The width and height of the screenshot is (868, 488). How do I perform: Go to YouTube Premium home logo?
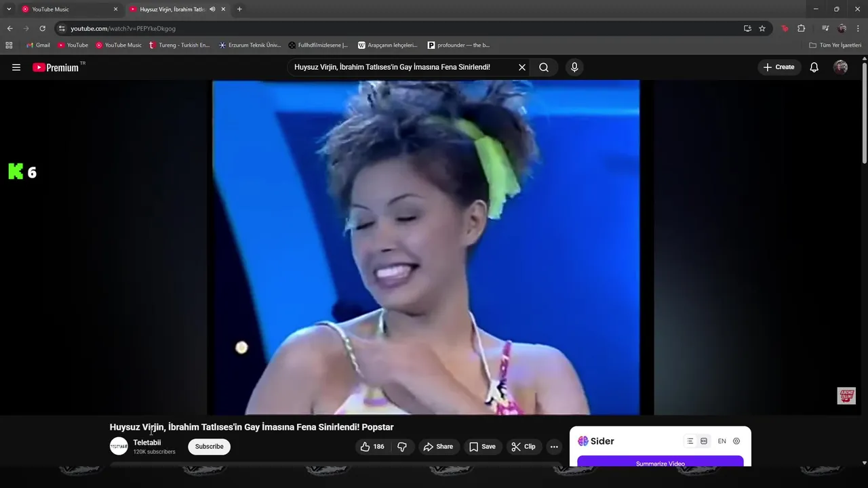click(56, 67)
